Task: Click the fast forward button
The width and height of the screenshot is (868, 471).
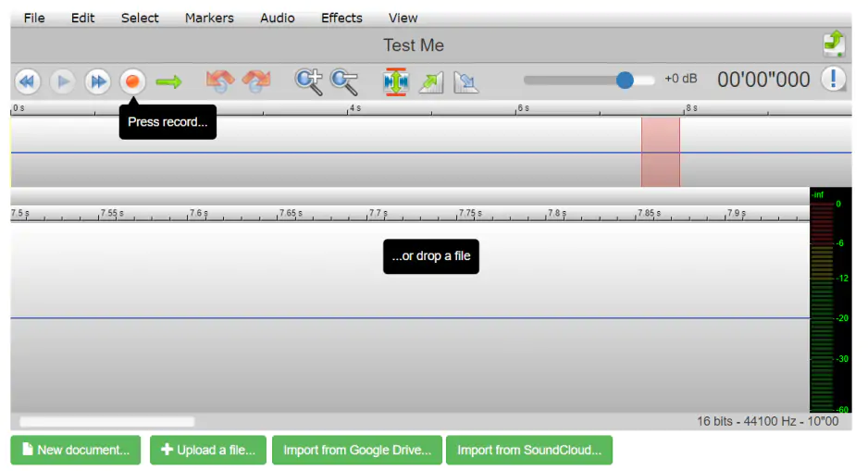Action: (97, 81)
